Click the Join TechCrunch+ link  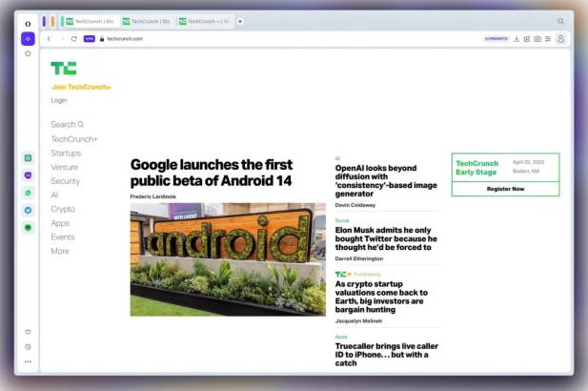81,87
